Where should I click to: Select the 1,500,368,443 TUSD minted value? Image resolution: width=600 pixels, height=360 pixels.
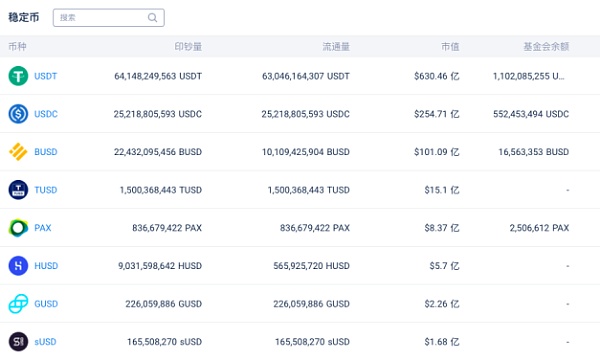[x=161, y=190]
